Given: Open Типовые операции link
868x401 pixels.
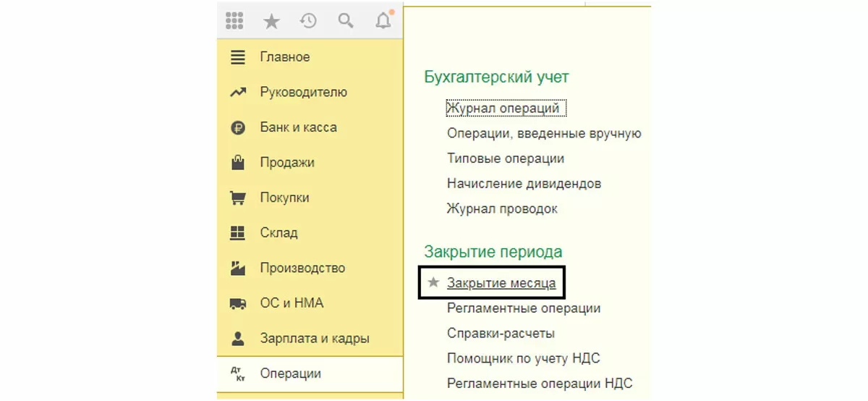Looking at the screenshot, I should (x=506, y=159).
